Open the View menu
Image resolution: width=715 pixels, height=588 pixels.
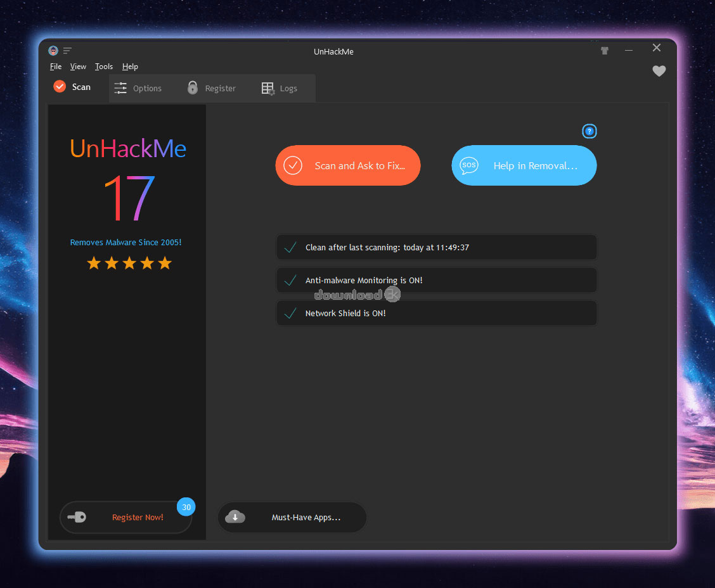coord(78,67)
